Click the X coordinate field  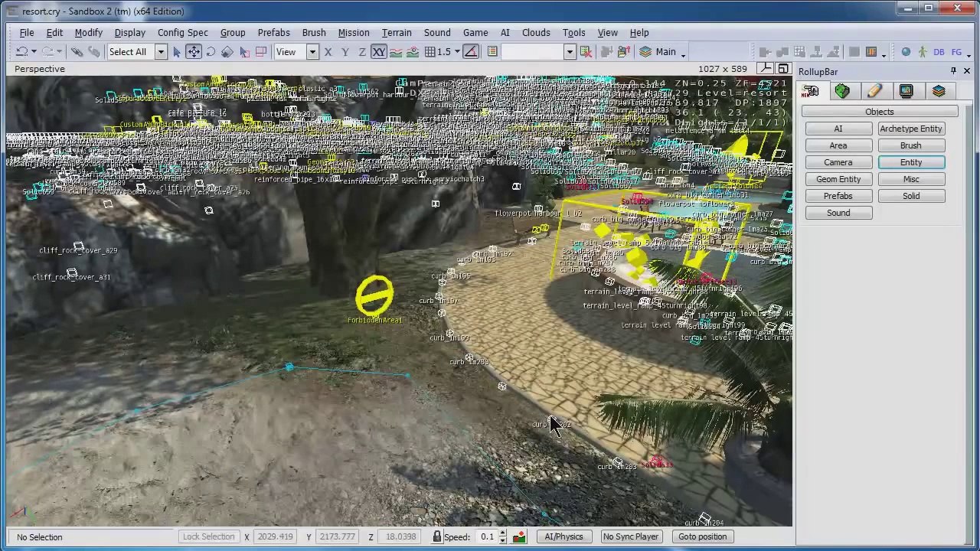point(276,536)
